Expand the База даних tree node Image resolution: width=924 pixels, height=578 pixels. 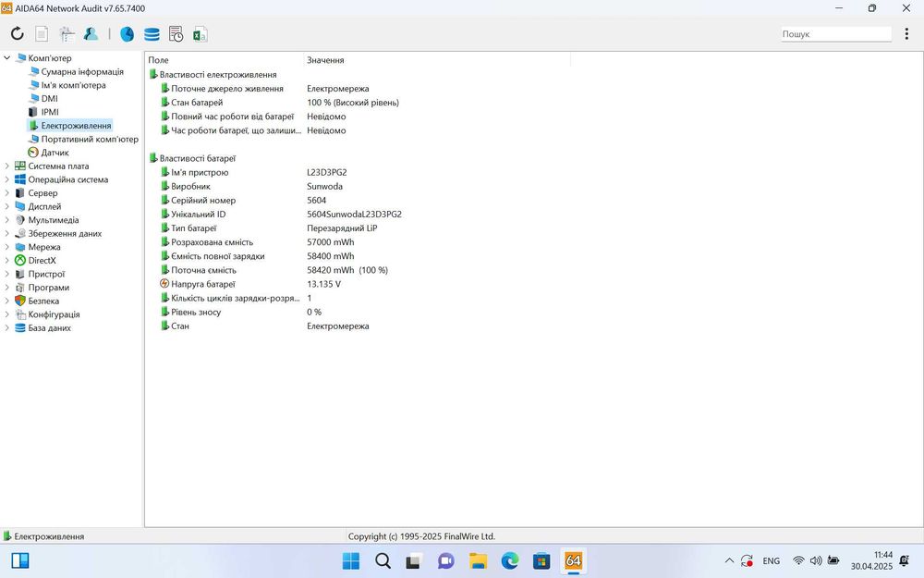(x=7, y=328)
